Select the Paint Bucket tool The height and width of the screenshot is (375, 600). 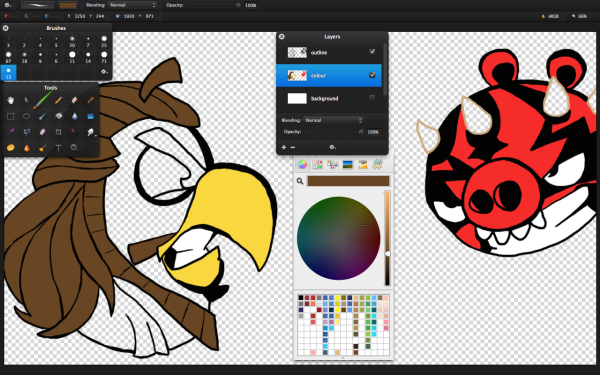59,116
